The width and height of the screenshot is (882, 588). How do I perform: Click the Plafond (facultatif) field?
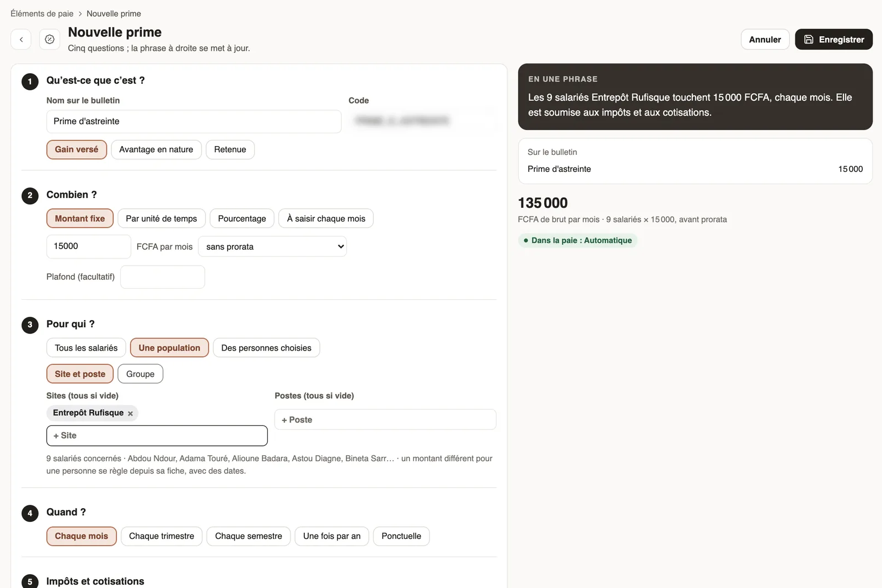point(163,277)
